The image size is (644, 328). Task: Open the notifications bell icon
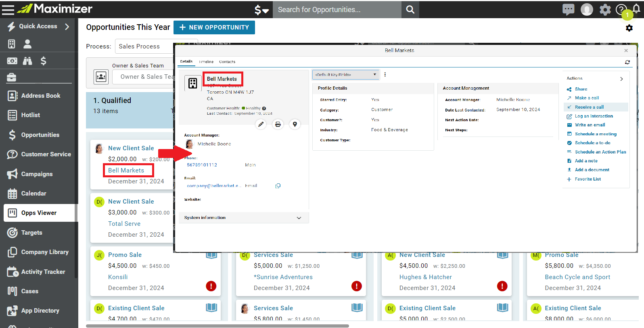636,10
